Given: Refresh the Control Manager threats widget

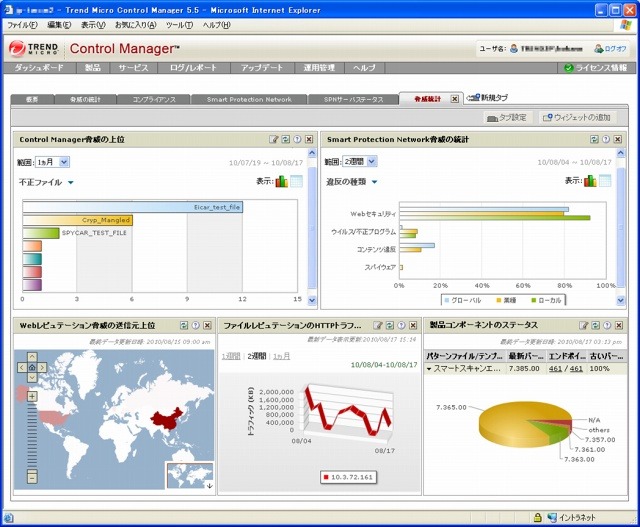Looking at the screenshot, I should click(286, 140).
